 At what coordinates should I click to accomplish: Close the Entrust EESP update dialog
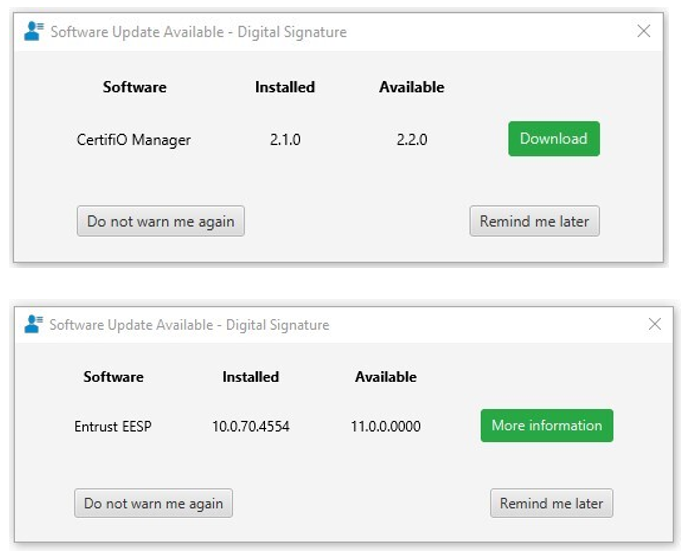pyautogui.click(x=655, y=324)
